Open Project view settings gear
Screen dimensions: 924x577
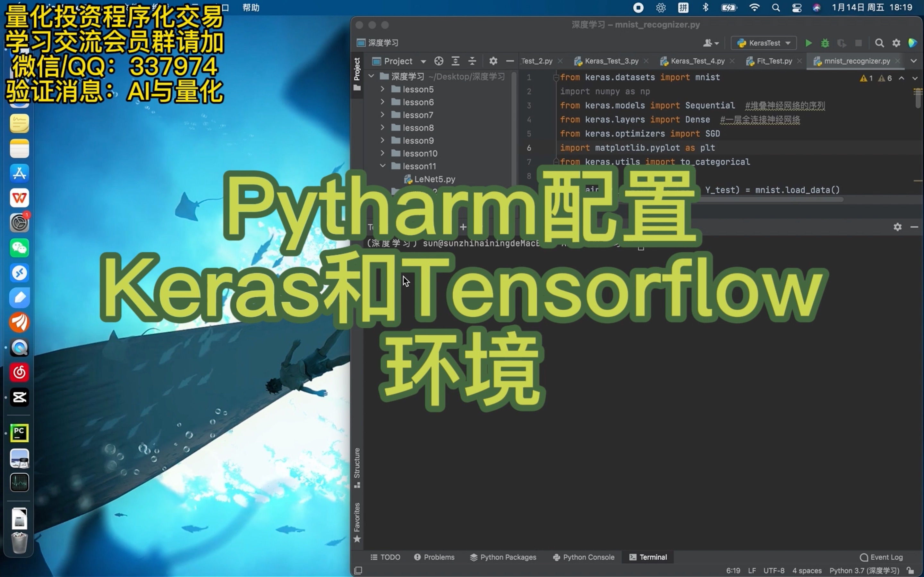(494, 61)
